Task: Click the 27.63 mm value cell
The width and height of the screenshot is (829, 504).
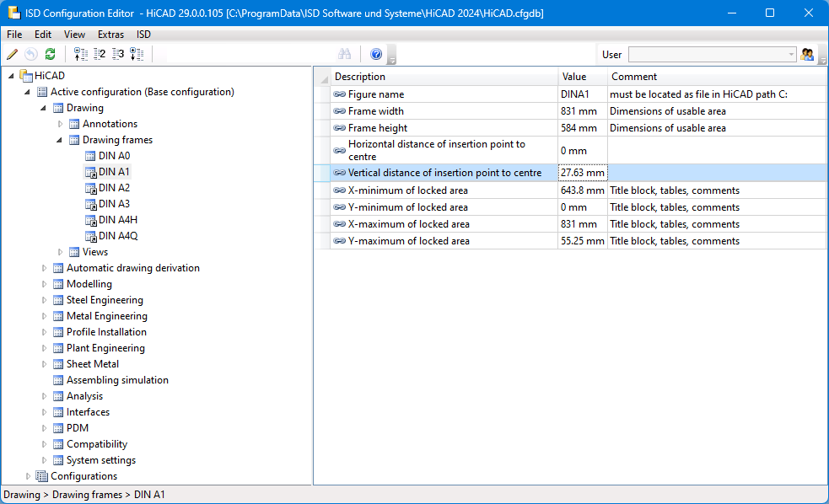Action: click(583, 173)
